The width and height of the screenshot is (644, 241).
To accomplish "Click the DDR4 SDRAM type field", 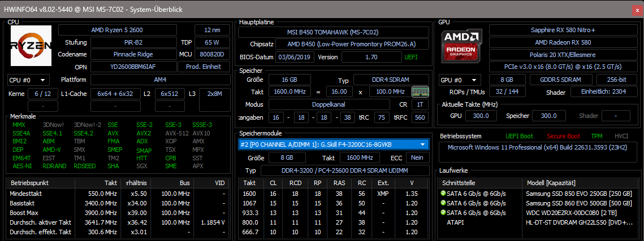I will click(391, 80).
